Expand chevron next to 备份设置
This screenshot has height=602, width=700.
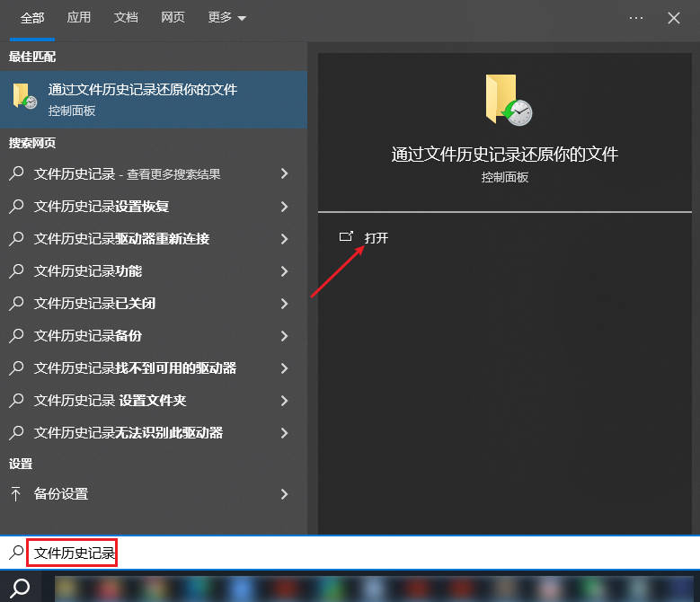coord(284,493)
